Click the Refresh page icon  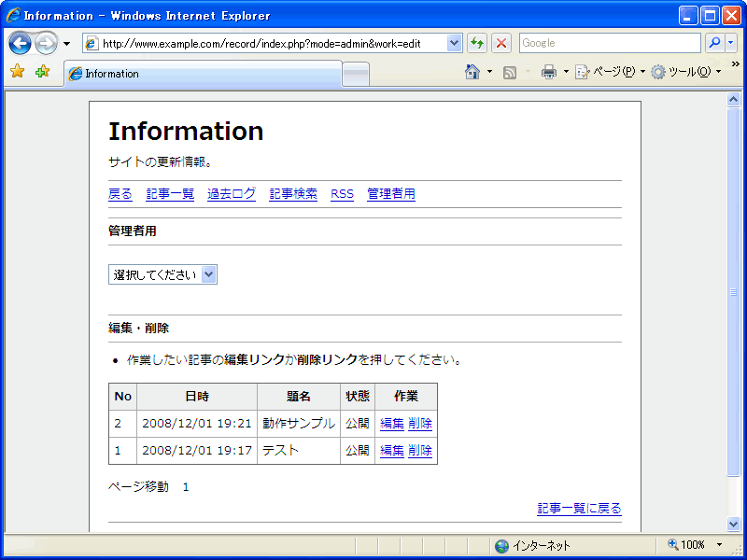pyautogui.click(x=477, y=43)
